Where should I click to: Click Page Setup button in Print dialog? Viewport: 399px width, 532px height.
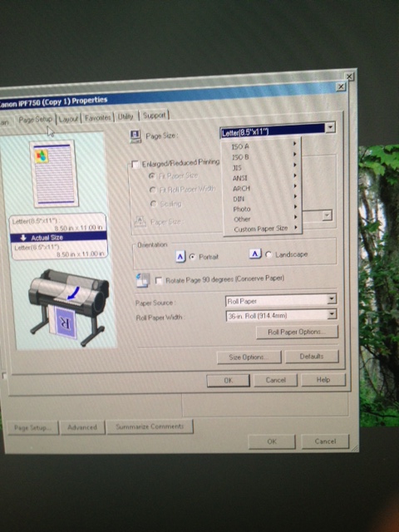(32, 428)
